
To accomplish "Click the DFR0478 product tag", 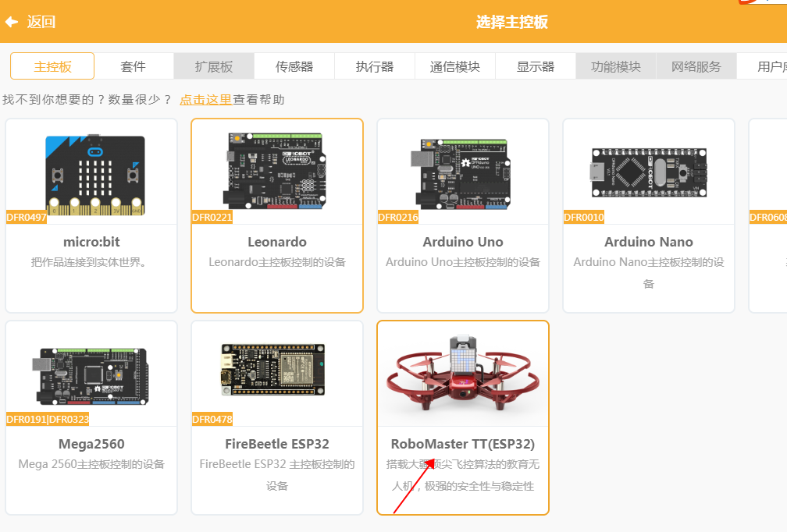I will [212, 419].
